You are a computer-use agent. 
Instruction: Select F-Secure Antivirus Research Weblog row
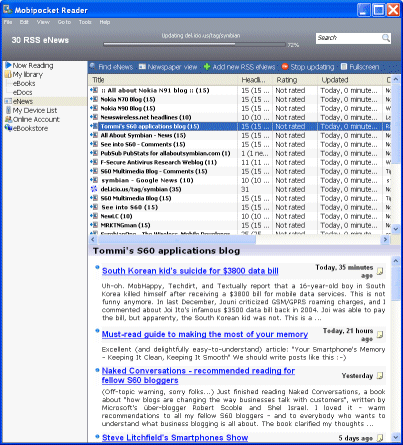pyautogui.click(x=240, y=162)
